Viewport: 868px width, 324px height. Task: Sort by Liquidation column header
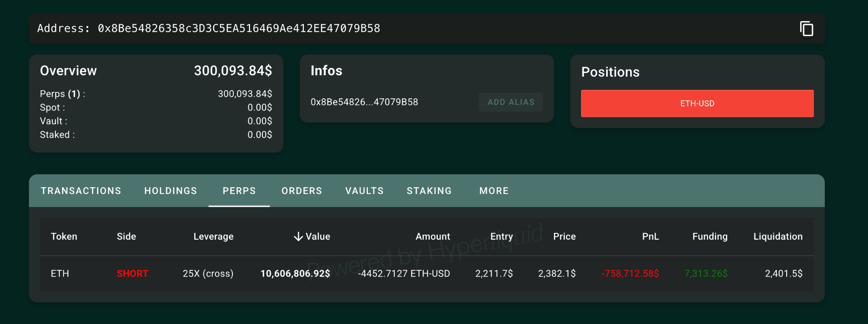778,237
